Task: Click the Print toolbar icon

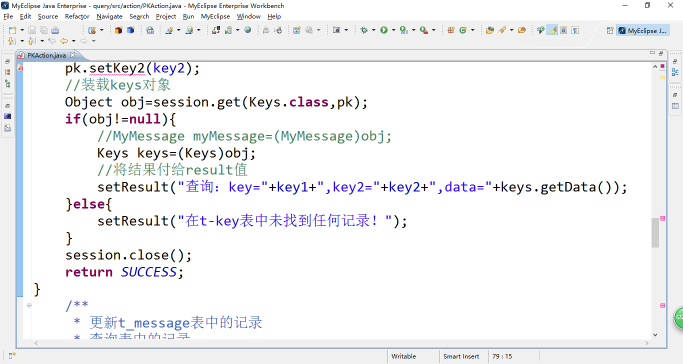Action: tap(55, 30)
